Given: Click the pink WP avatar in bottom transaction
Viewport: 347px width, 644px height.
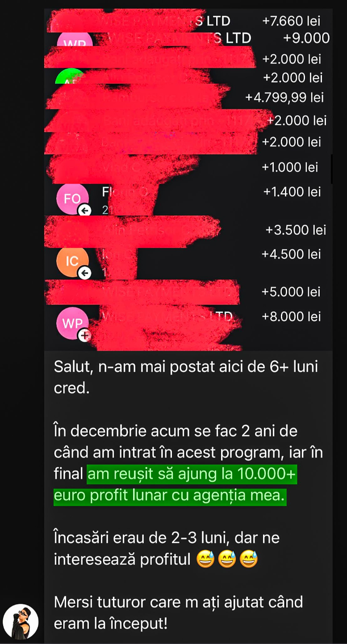Looking at the screenshot, I should coord(72,324).
